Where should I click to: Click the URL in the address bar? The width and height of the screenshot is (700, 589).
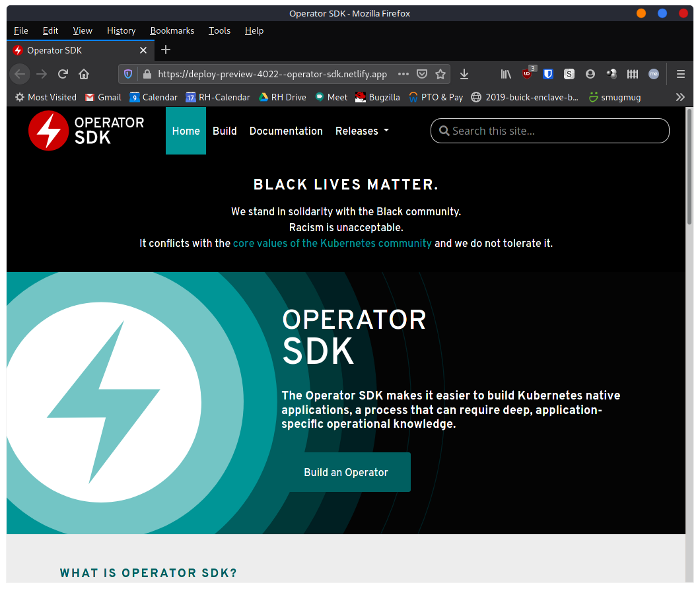272,74
